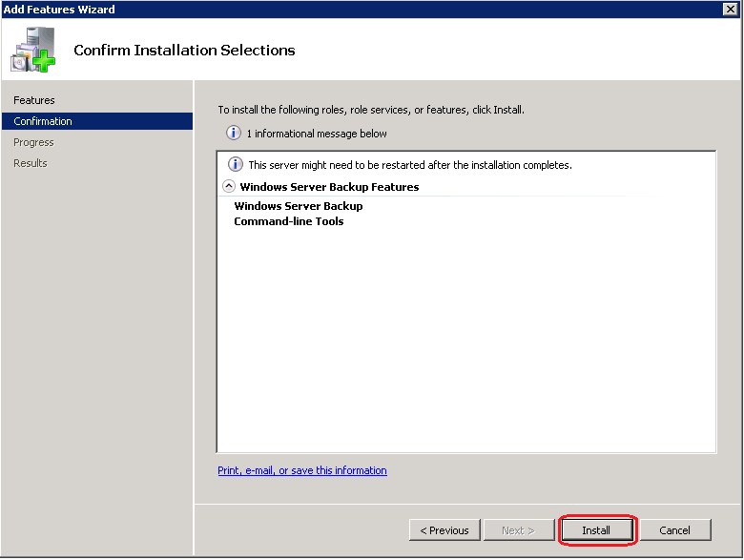The height and width of the screenshot is (560, 744).
Task: Click '1 informational message below' text
Action: [317, 134]
